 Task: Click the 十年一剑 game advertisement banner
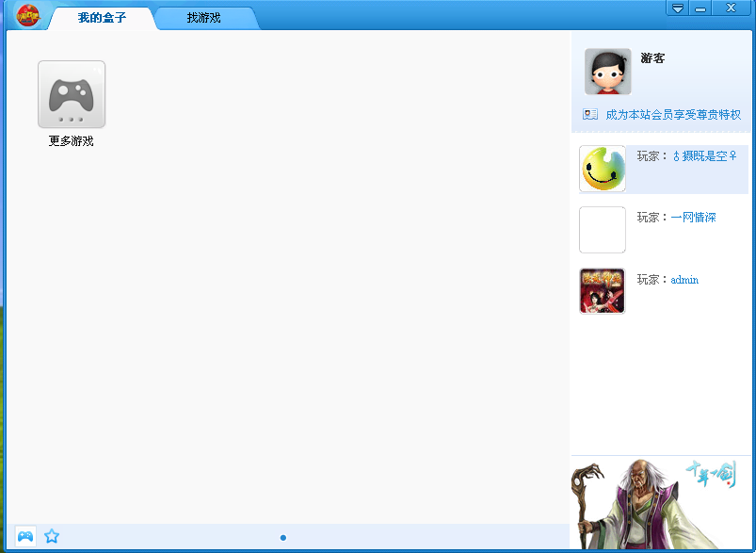coord(661,503)
